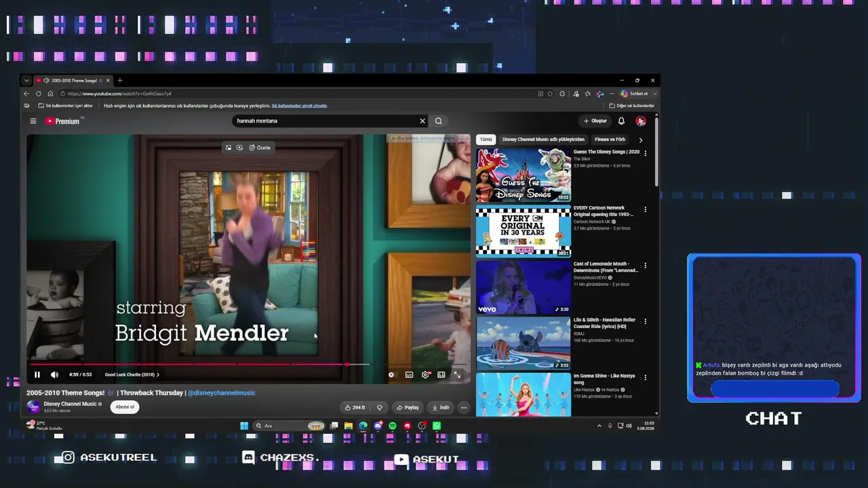
Task: Go back in the browser
Action: (26, 94)
